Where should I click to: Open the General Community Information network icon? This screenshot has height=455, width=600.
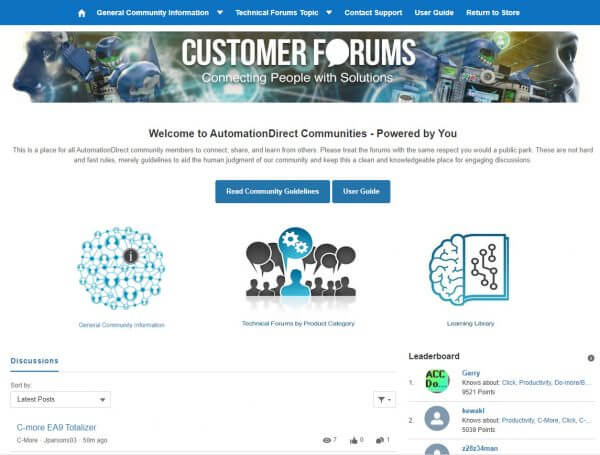coord(121,268)
